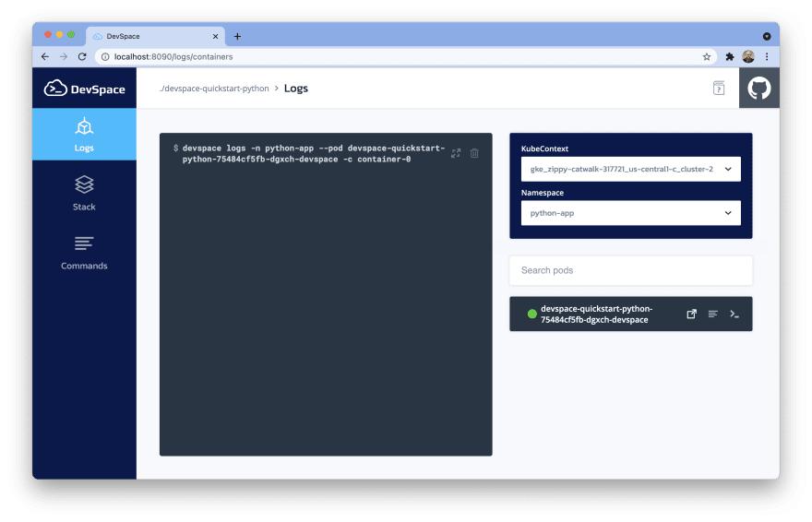812x522 pixels.
Task: Select the devspace-quickstart-python pod row
Action: click(631, 314)
